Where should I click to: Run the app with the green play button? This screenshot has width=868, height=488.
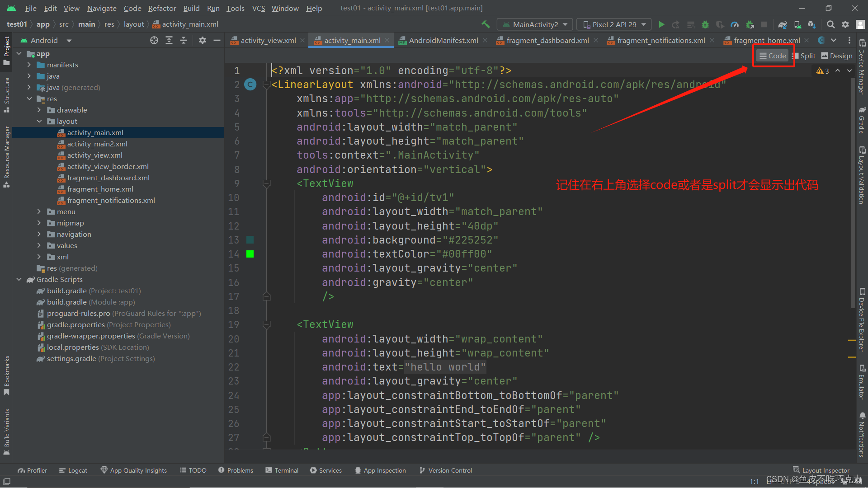pyautogui.click(x=661, y=24)
